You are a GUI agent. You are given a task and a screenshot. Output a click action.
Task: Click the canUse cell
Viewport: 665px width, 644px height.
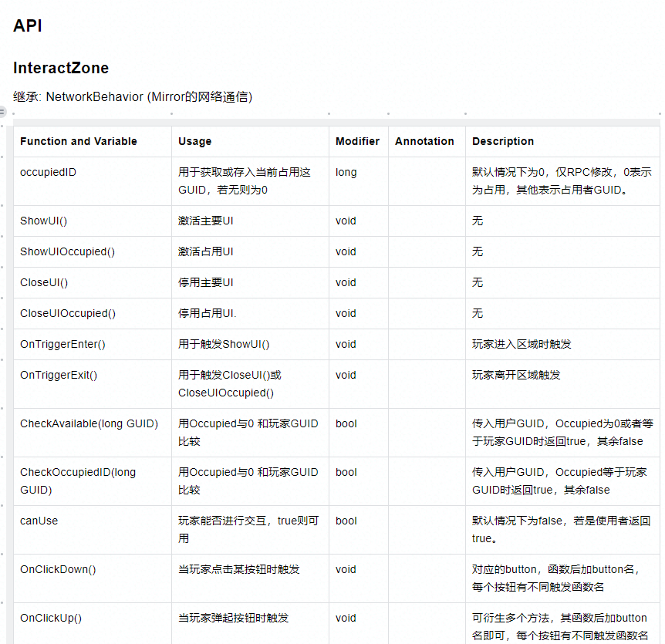click(93, 530)
